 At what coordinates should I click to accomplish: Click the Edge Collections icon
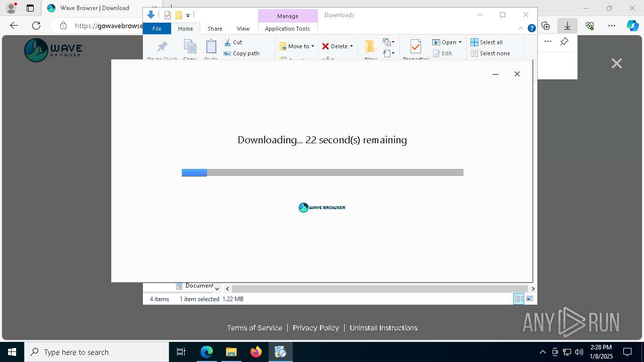pyautogui.click(x=545, y=26)
